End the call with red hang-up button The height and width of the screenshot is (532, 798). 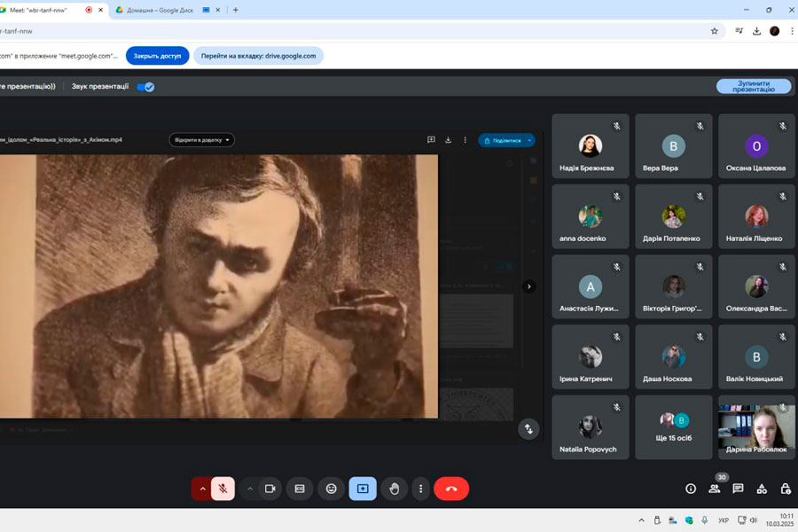pyautogui.click(x=450, y=489)
